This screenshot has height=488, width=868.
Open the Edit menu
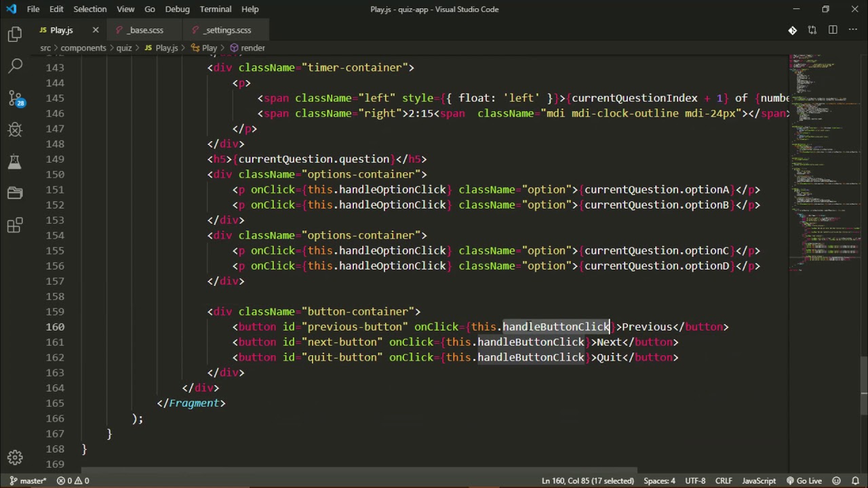(x=56, y=9)
